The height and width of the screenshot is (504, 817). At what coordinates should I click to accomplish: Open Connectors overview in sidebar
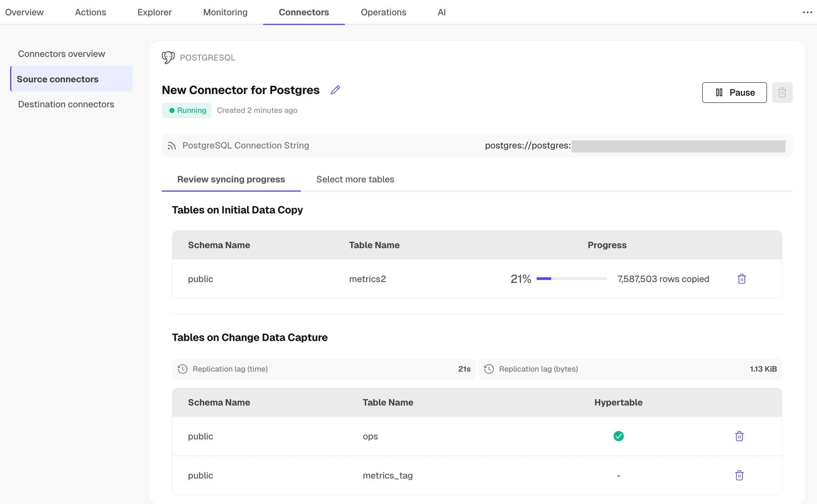point(61,54)
